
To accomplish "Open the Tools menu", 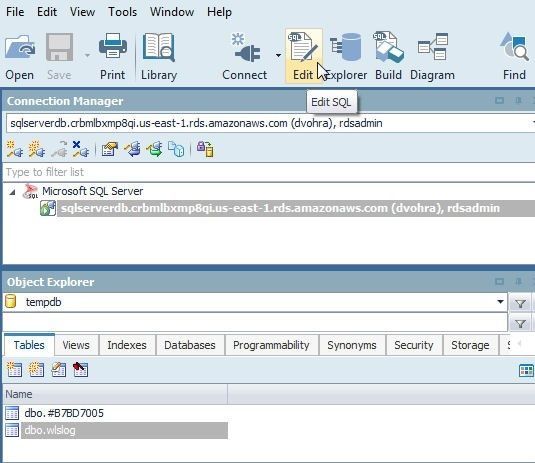I will pyautogui.click(x=122, y=12).
